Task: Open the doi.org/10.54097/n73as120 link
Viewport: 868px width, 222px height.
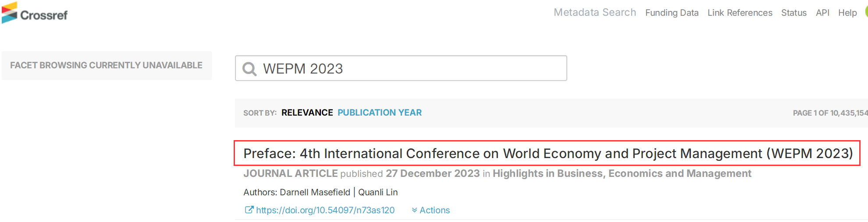Action: 325,211
